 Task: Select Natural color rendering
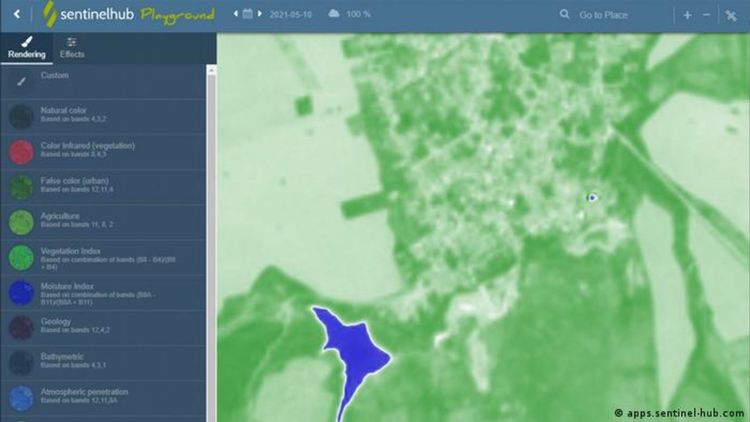coord(103,116)
